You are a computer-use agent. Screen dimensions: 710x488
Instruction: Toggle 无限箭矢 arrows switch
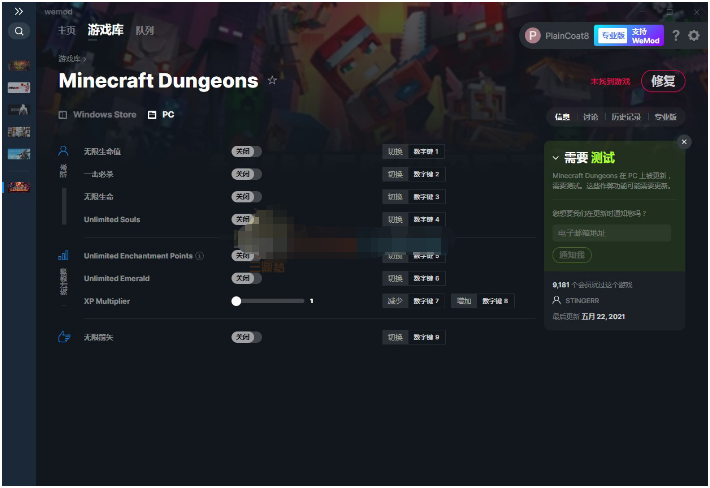246,337
